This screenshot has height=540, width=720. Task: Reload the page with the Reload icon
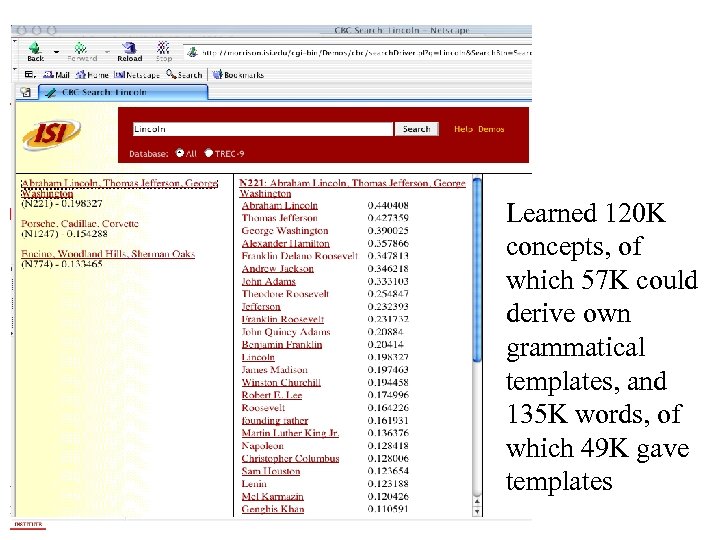click(129, 51)
